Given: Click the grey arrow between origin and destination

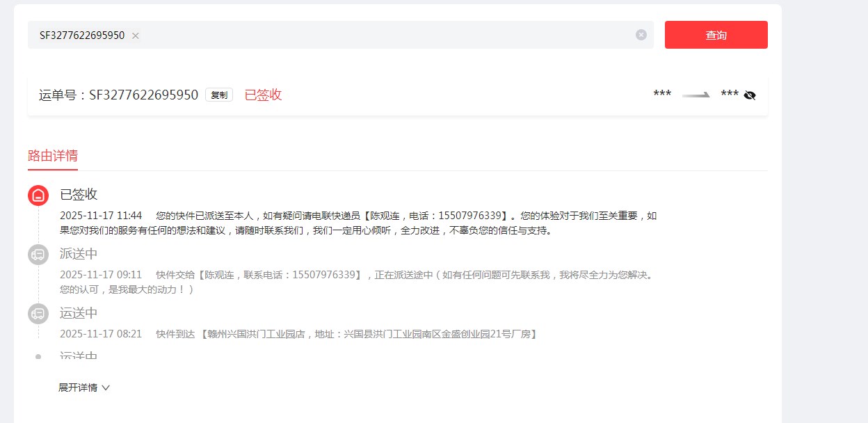Looking at the screenshot, I should [696, 95].
